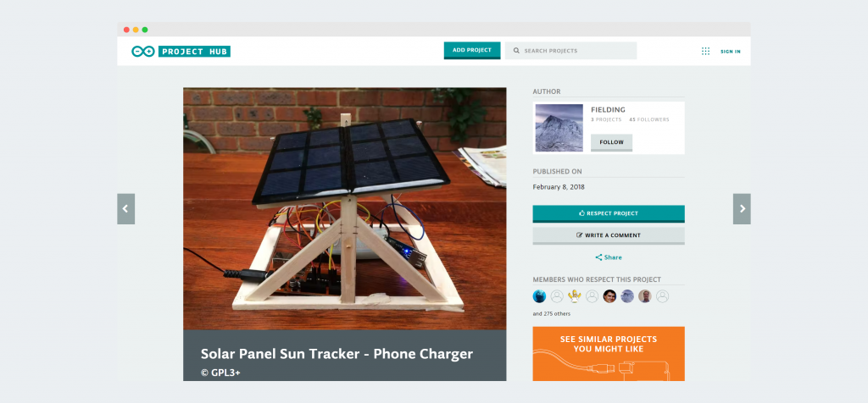Open the apps grid menu icon
This screenshot has height=403, width=868.
click(x=705, y=51)
